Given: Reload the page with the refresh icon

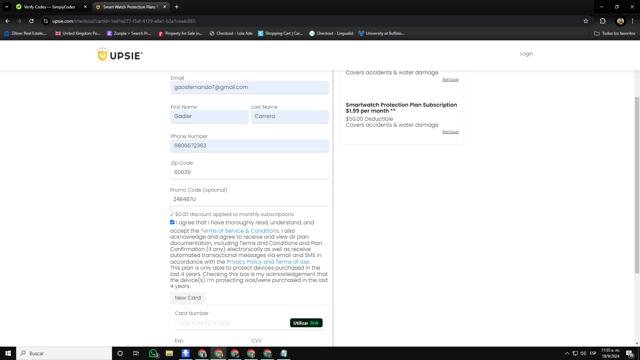Looking at the screenshot, I should tap(31, 21).
